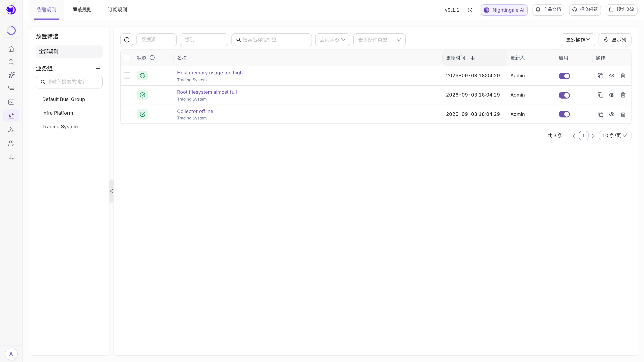
Task: Open the sliders settings icon in sidebar
Action: (x=11, y=157)
